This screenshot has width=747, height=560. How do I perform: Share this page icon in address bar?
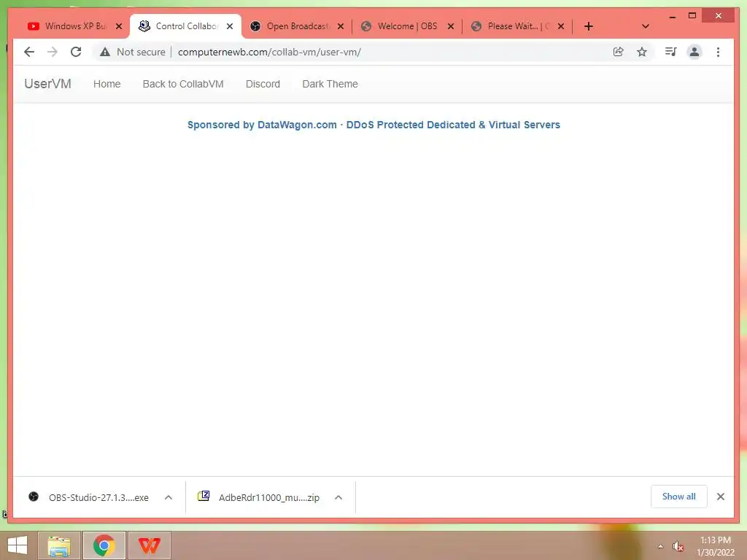(x=619, y=52)
